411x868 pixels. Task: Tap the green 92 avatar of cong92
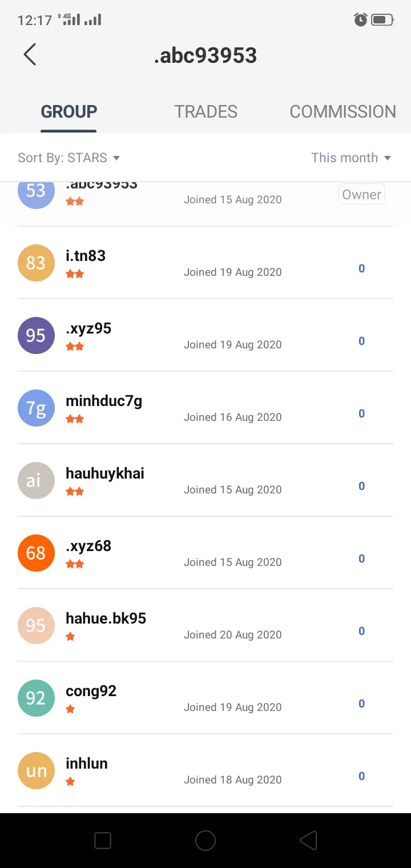36,698
